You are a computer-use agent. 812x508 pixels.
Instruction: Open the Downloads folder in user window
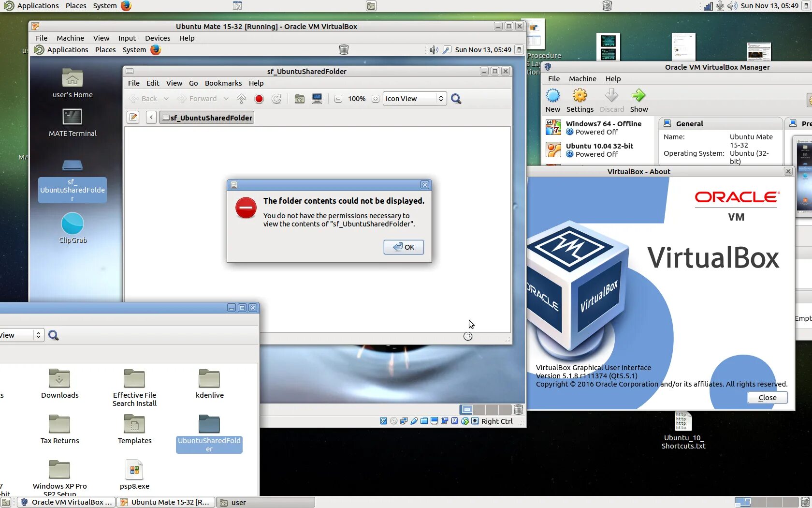(x=59, y=383)
